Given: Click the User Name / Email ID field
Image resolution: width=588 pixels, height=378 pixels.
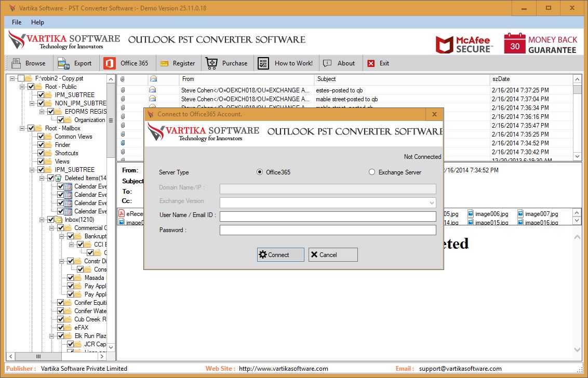Looking at the screenshot, I should click(x=328, y=217).
